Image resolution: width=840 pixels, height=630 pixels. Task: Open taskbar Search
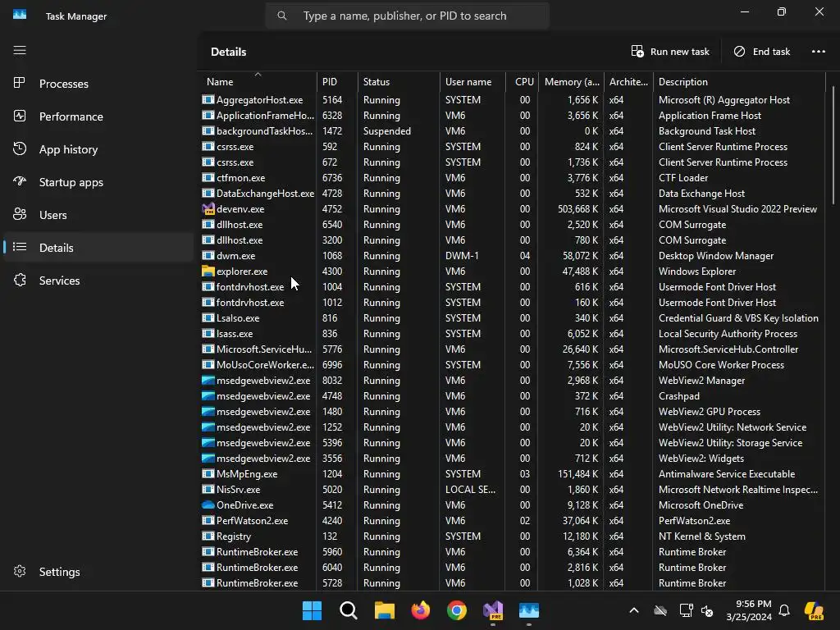click(348, 610)
